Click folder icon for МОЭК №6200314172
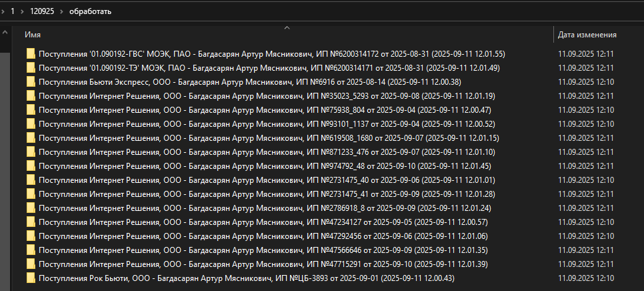Image resolution: width=644 pixels, height=291 pixels. pos(31,54)
